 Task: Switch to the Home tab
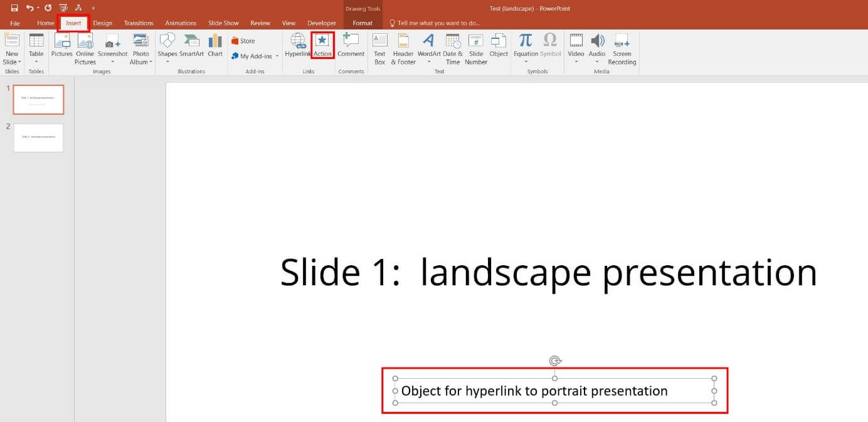[45, 23]
